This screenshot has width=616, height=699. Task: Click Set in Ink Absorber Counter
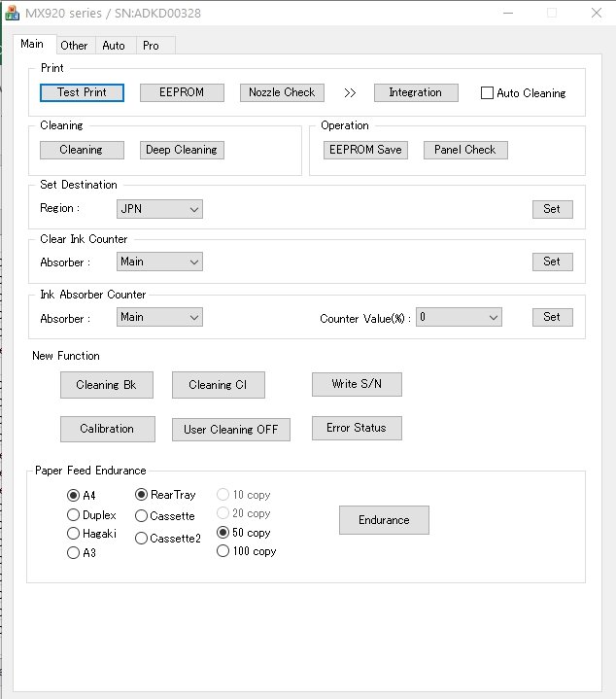[x=552, y=317]
